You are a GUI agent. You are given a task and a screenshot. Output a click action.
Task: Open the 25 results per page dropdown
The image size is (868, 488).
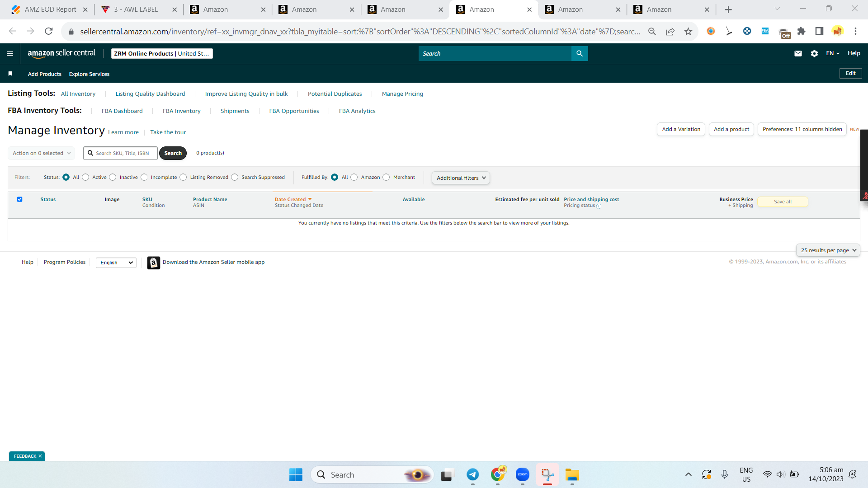(828, 250)
